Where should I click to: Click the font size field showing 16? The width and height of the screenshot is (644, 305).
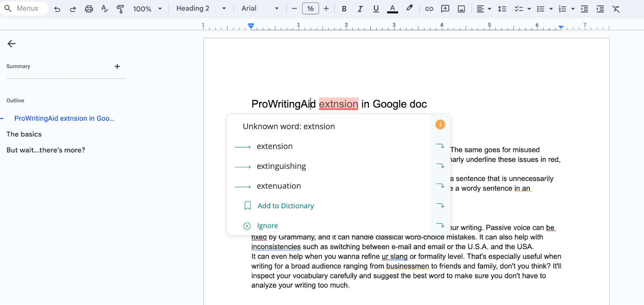tap(311, 8)
